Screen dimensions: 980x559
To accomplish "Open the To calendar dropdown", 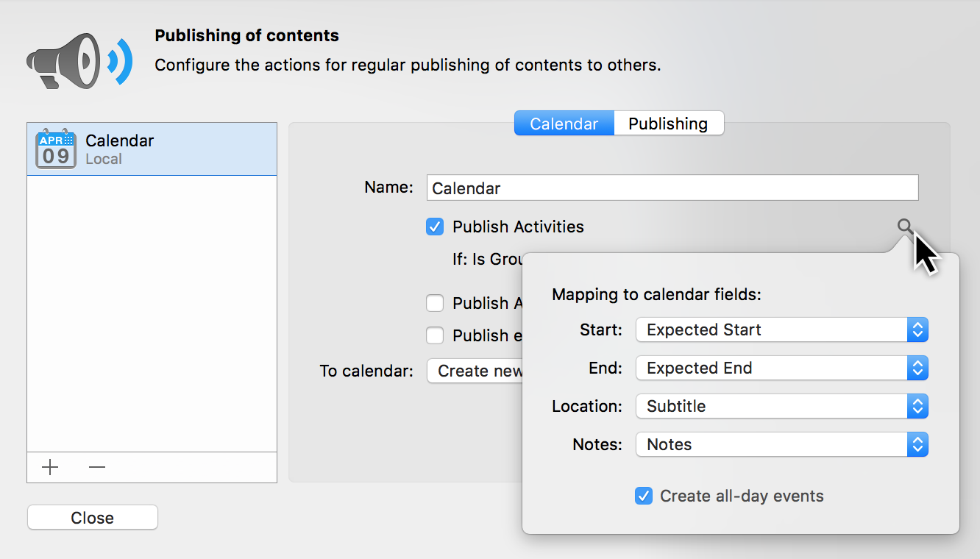I will [x=475, y=371].
